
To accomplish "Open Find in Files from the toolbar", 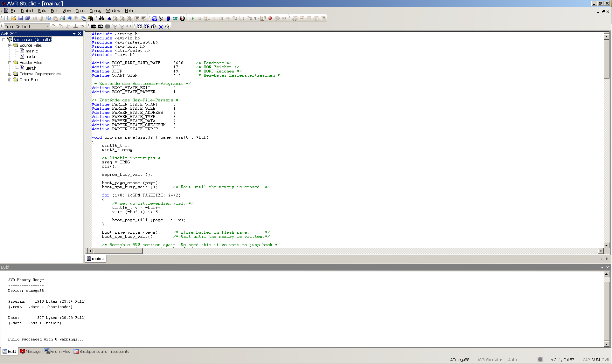I will [x=91, y=18].
